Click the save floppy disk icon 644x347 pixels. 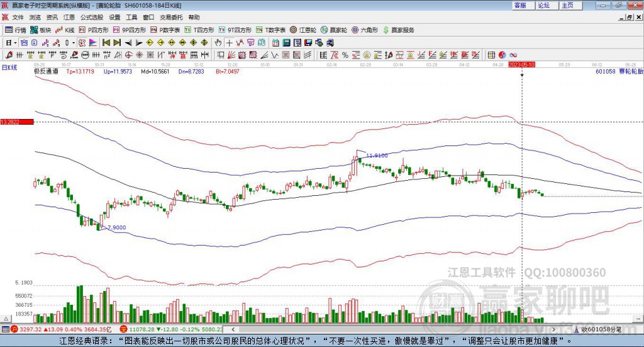(x=308, y=43)
